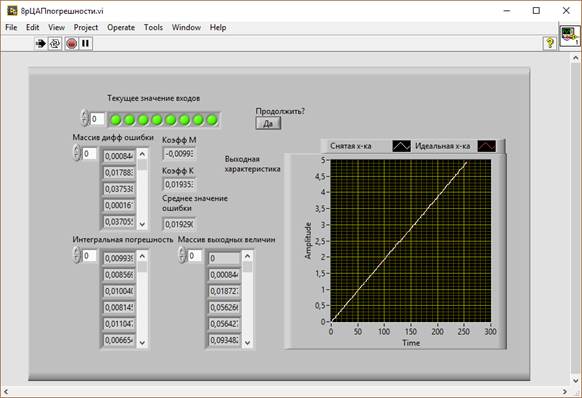Click the Pause toolbar icon
The height and width of the screenshot is (398, 582).
(x=86, y=43)
